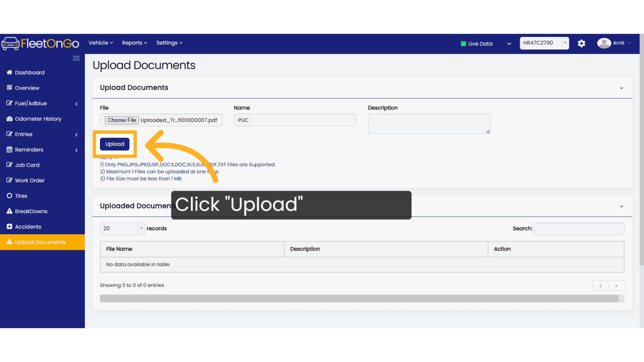Sort by Description column header
The width and height of the screenshot is (644, 362).
click(x=386, y=249)
